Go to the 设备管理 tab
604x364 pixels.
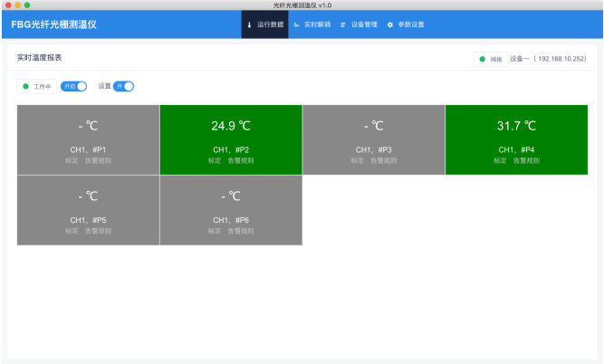click(364, 24)
